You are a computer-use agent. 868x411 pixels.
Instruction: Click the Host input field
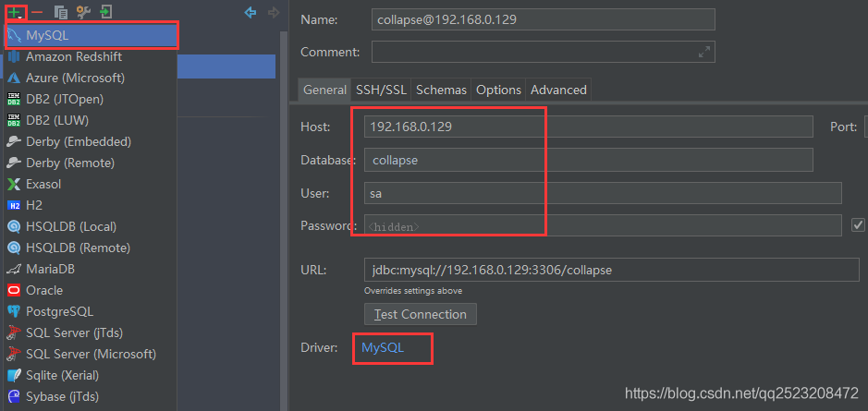[589, 127]
